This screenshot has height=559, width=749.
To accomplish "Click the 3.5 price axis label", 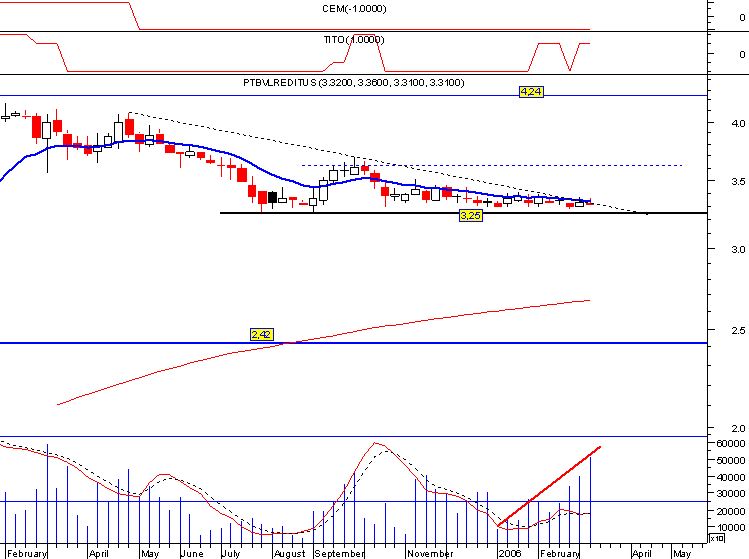I will tap(738, 182).
